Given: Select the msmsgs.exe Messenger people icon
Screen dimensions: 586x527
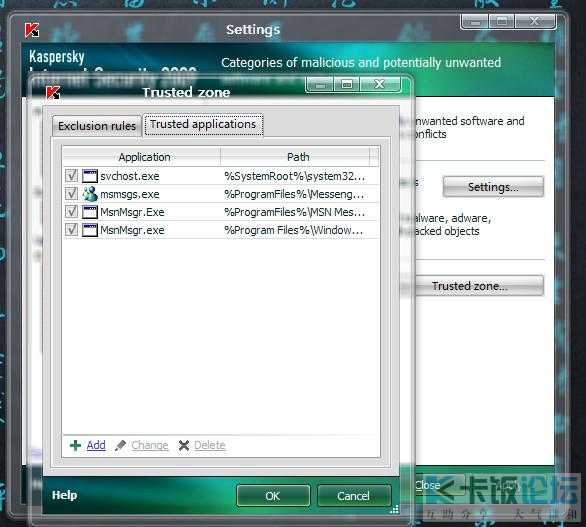Looking at the screenshot, I should [x=90, y=194].
